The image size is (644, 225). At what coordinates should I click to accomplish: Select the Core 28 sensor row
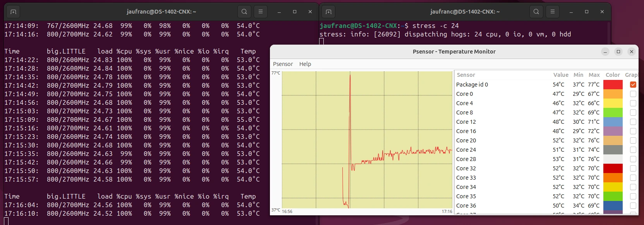[x=546, y=159]
